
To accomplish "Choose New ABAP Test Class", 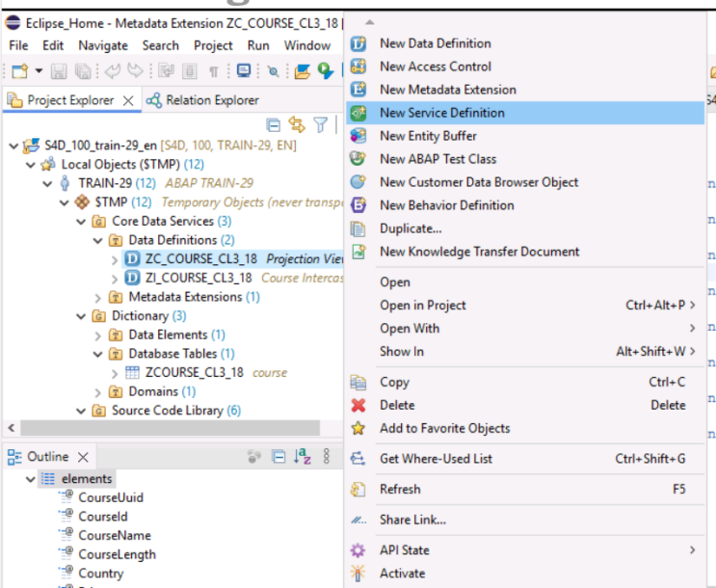I will (525, 159).
